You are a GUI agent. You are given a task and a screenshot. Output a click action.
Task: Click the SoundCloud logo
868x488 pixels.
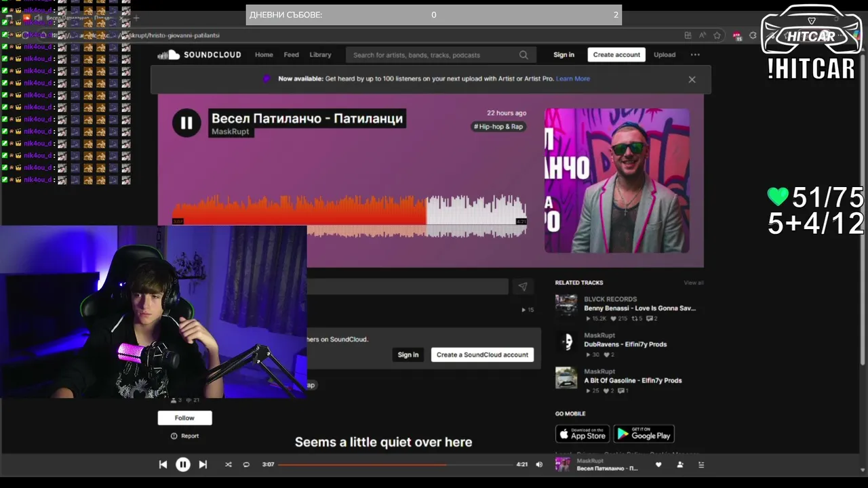click(199, 55)
